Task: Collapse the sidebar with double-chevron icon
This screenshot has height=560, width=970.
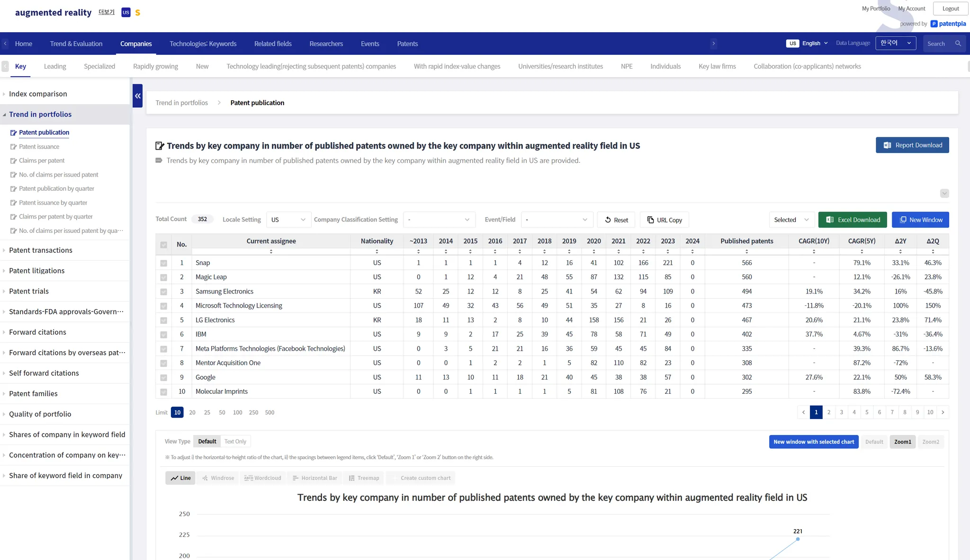Action: (137, 96)
